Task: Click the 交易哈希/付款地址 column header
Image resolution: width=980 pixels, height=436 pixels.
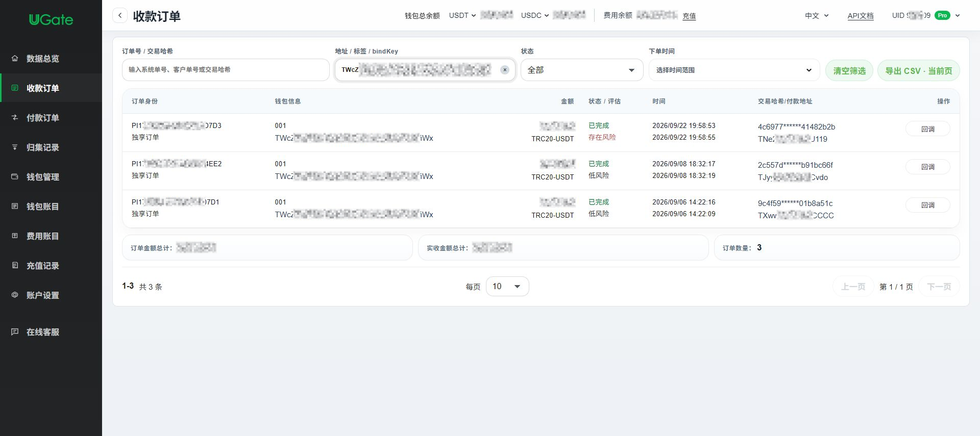Action: click(x=785, y=101)
